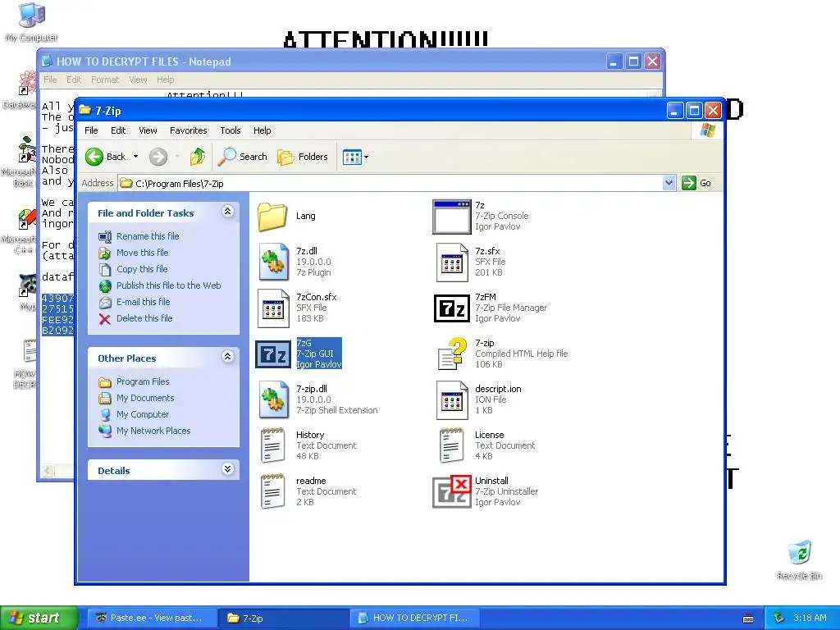Open the Edit menu in 7-Zip window
This screenshot has width=840, height=630.
point(118,130)
